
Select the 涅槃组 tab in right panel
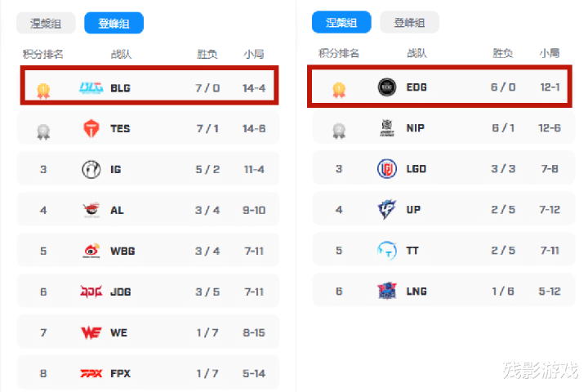[x=341, y=23]
